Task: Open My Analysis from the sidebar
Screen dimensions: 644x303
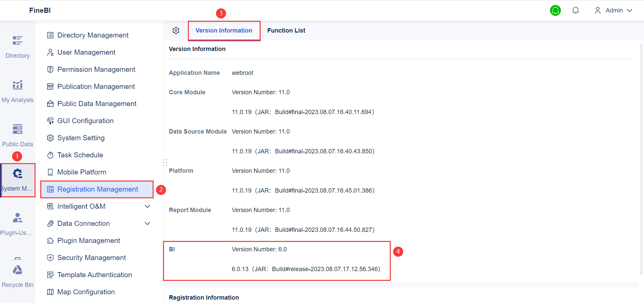Action: 17,85
